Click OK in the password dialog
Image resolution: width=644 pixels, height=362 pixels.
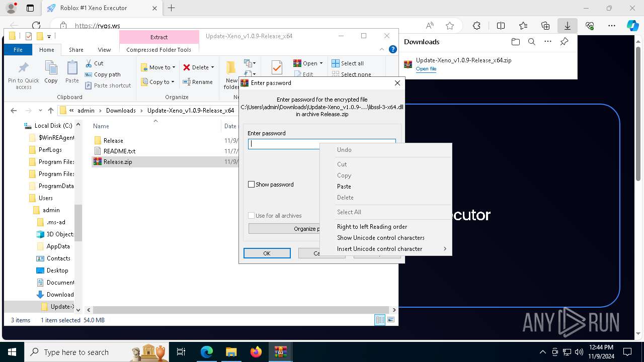[267, 253]
